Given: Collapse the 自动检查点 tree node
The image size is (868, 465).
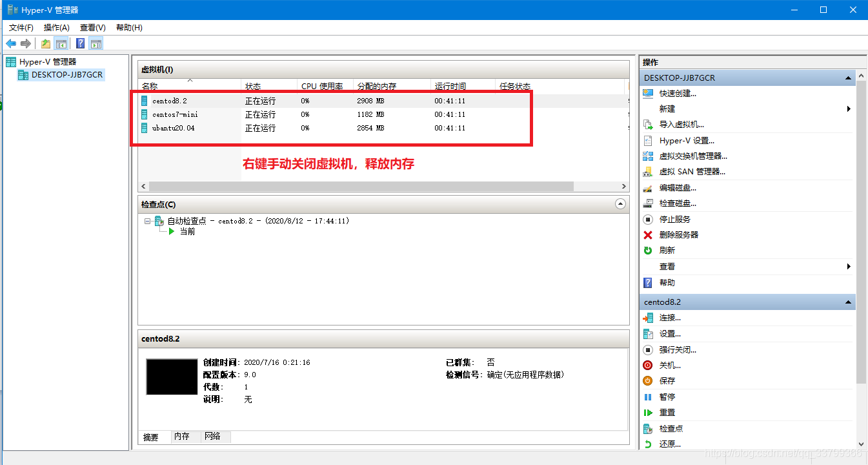Looking at the screenshot, I should click(148, 221).
